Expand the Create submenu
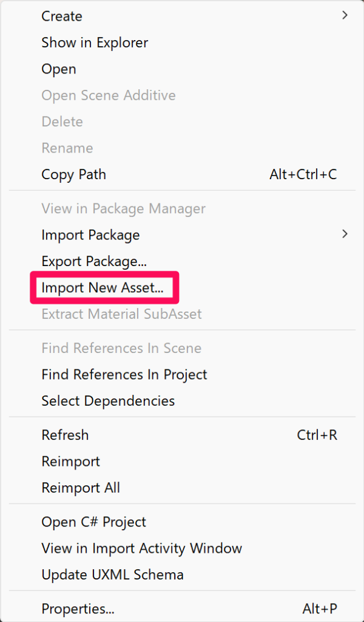 click(62, 16)
